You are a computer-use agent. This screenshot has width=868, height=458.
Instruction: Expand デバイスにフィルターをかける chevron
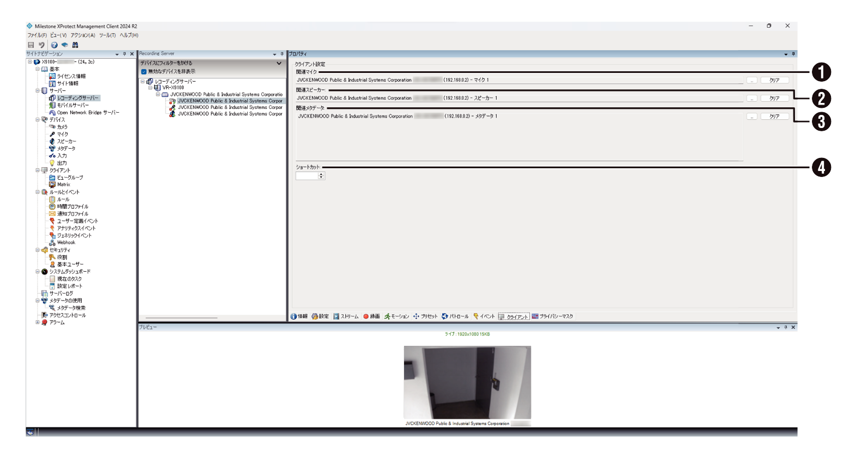[x=279, y=63]
